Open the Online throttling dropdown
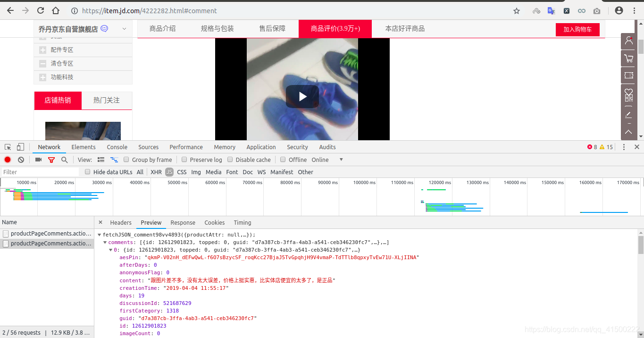644x338 pixels. (327, 160)
